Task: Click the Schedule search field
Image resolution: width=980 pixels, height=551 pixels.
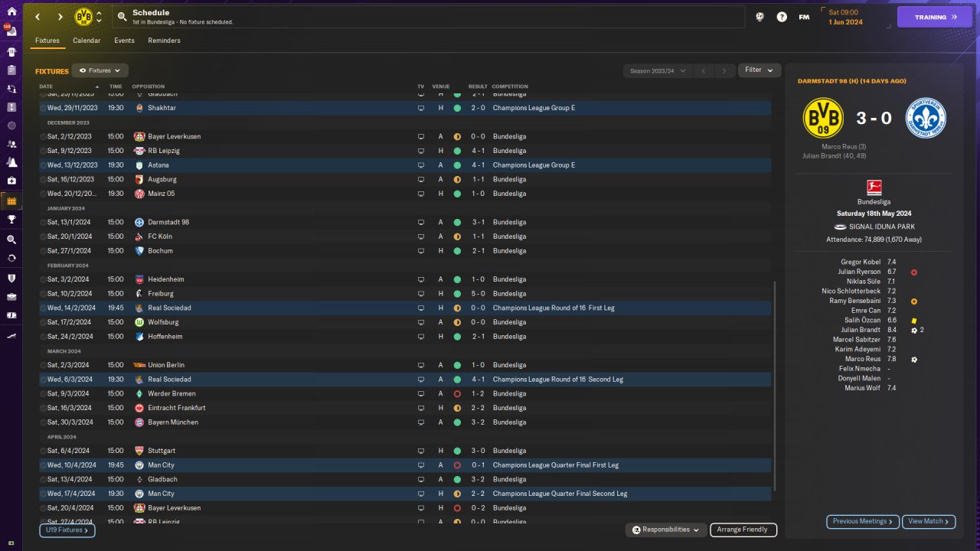Action: (429, 17)
